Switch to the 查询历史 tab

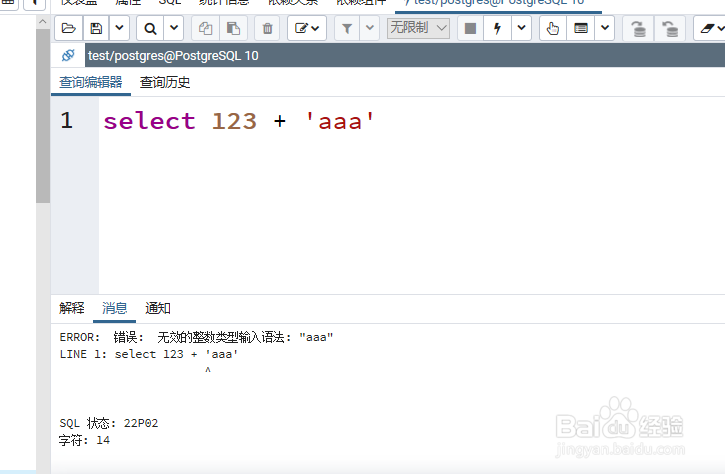tap(165, 82)
